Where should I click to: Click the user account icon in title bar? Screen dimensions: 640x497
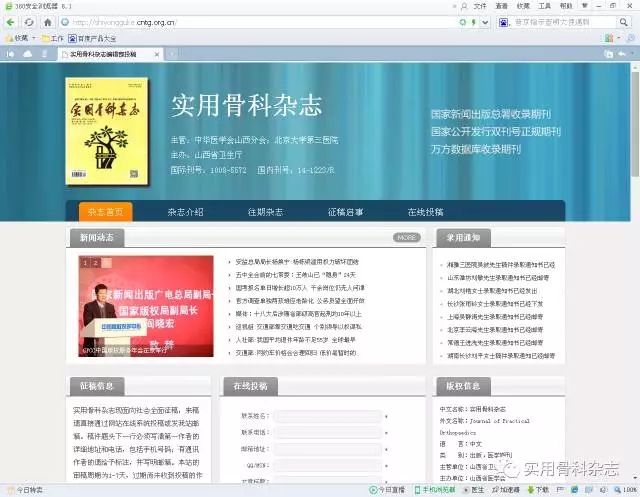[464, 6]
